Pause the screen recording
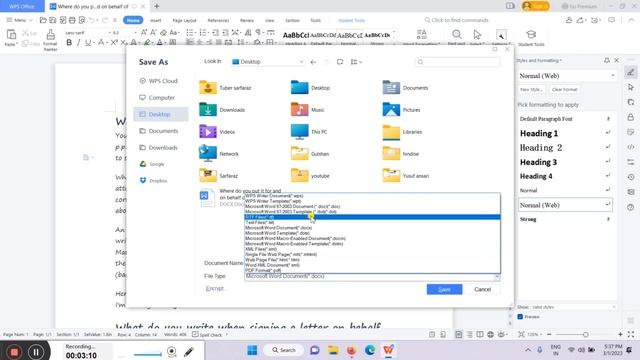Viewport: 640px width, 360px height. point(36,351)
